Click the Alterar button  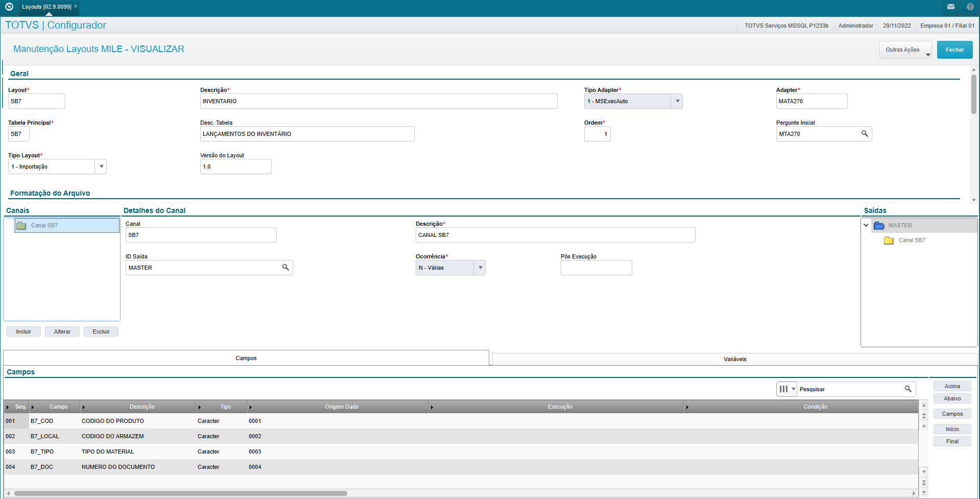click(x=62, y=331)
